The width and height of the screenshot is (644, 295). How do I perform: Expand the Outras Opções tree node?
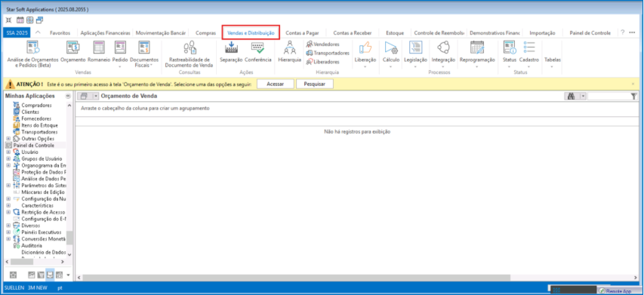point(8,139)
